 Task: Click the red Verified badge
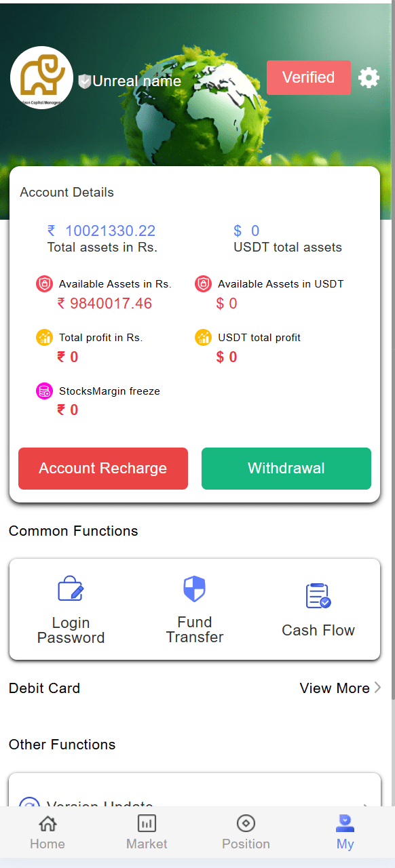pos(309,77)
